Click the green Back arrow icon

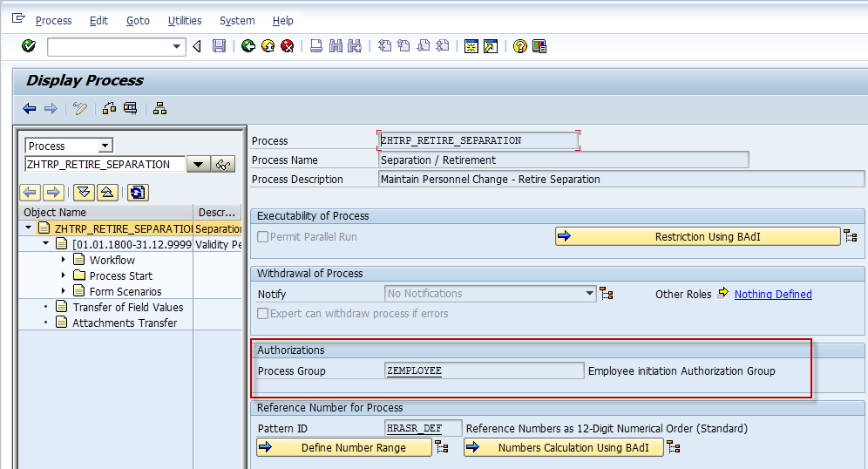pos(248,46)
